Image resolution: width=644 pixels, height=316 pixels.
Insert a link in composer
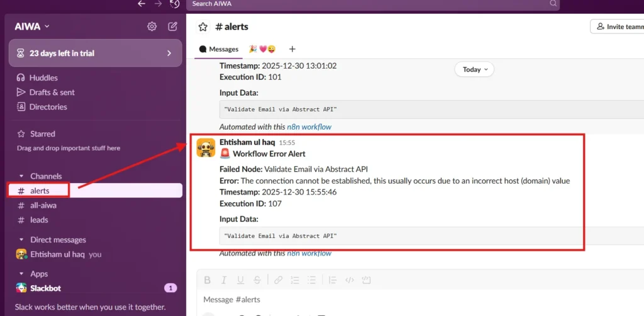(x=279, y=280)
